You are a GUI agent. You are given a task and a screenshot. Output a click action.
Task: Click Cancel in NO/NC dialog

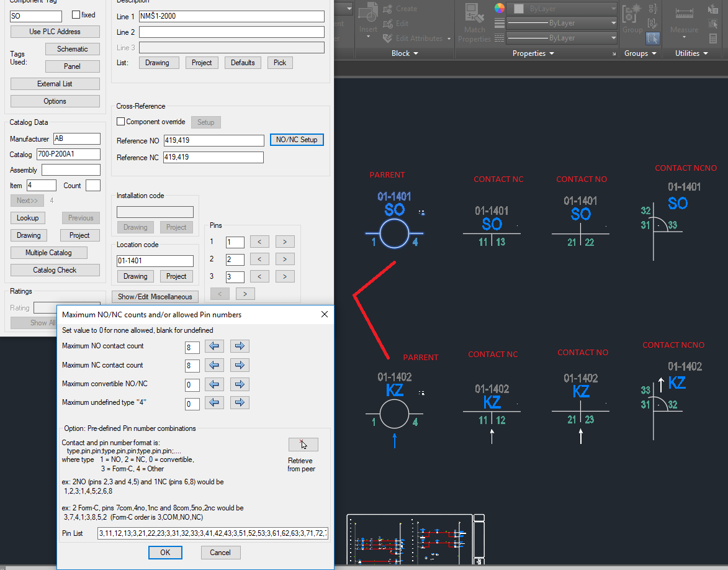[x=220, y=553]
